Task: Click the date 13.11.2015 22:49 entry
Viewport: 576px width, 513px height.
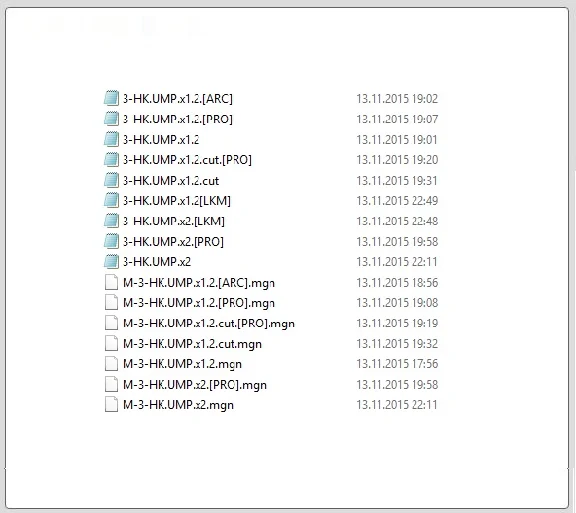Action: click(397, 201)
